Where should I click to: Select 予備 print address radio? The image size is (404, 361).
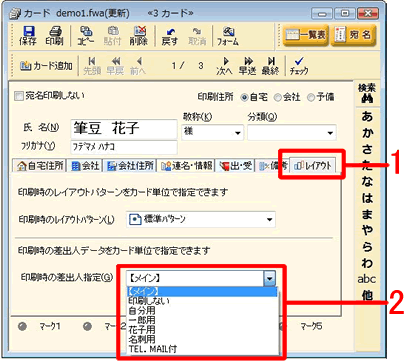coord(311,97)
